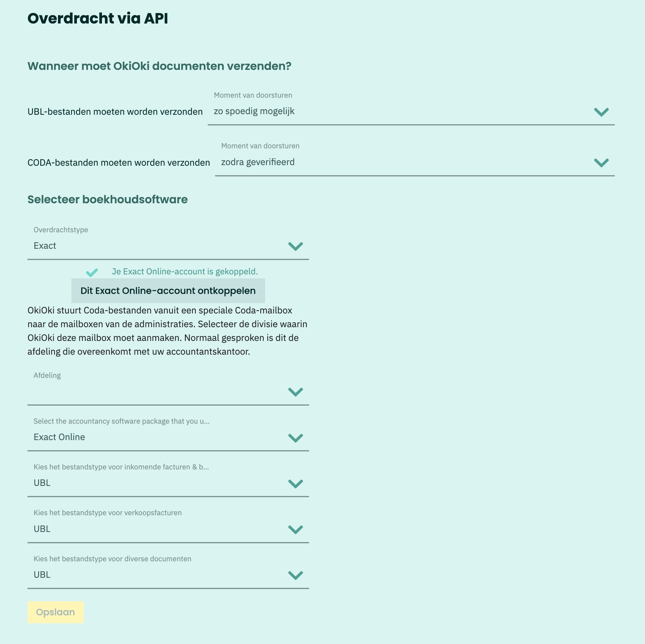
Task: Click the chevron for the verkoopsfacturen UBL field
Action: (x=295, y=530)
